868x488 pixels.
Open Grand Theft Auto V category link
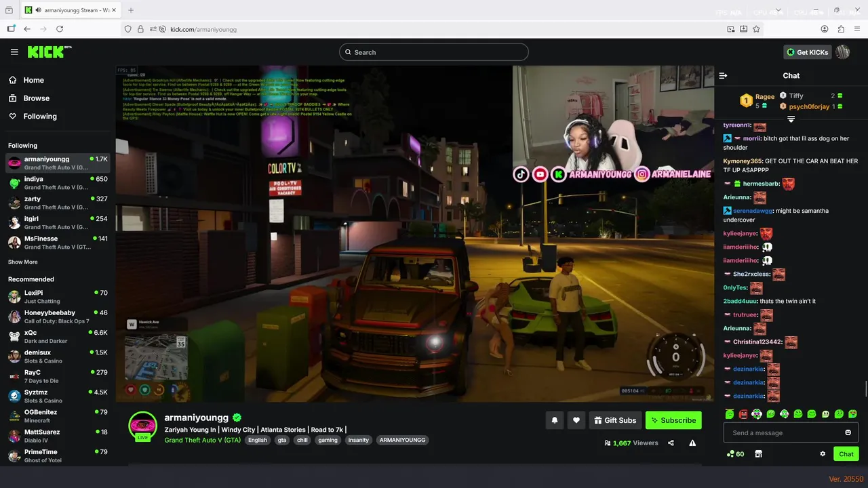coord(203,440)
